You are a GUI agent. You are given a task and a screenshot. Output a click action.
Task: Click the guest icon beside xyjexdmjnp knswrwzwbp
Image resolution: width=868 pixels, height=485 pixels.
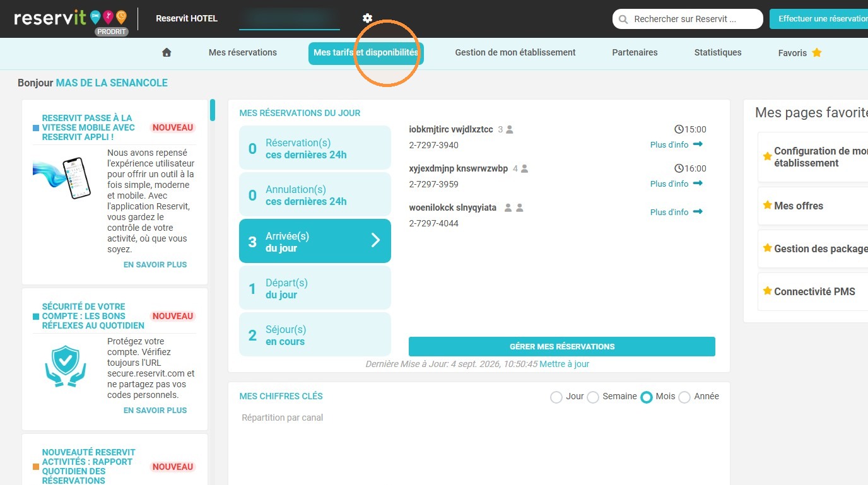(x=524, y=169)
